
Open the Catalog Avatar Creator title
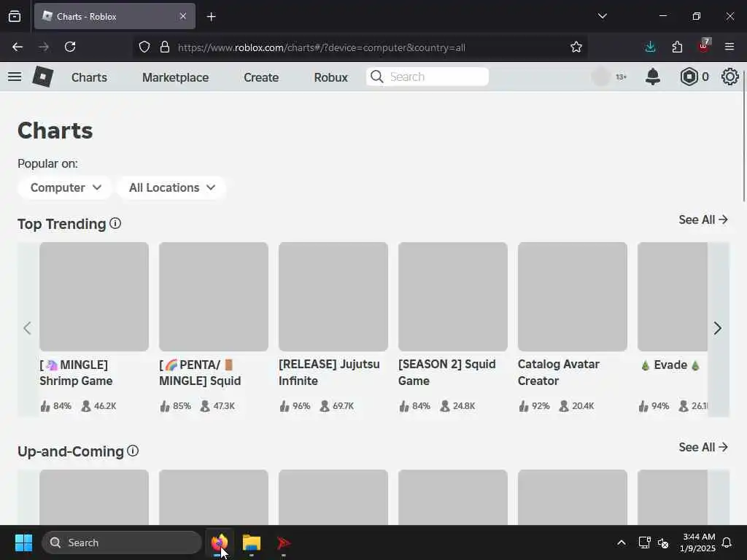pos(558,373)
